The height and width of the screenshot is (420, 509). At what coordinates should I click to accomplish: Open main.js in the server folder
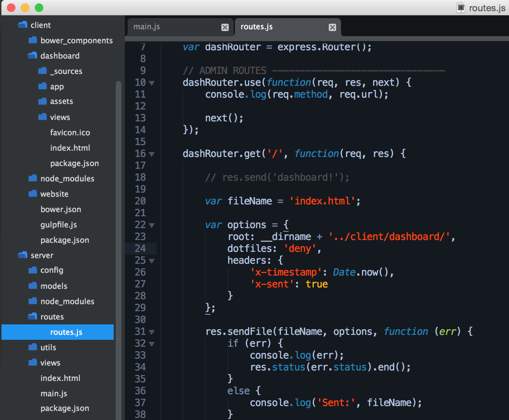(54, 393)
